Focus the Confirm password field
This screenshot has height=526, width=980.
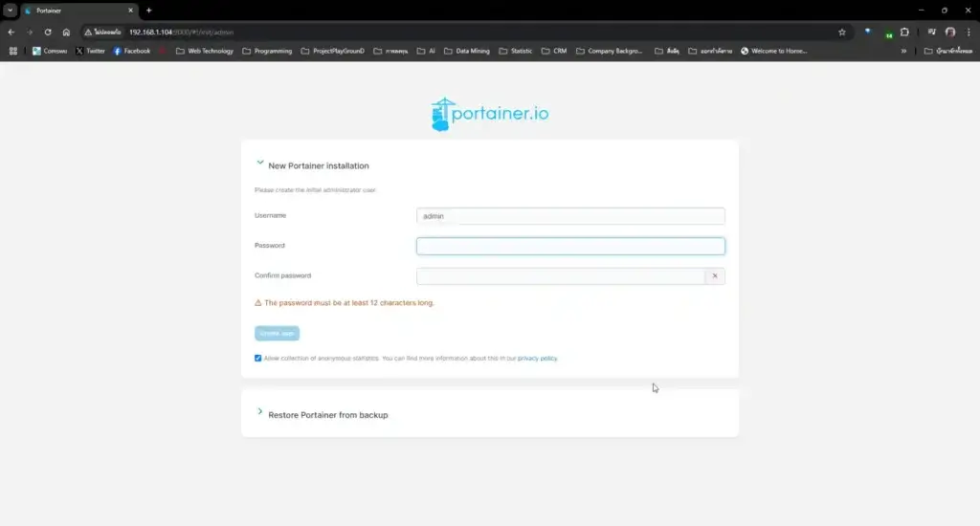(x=561, y=276)
